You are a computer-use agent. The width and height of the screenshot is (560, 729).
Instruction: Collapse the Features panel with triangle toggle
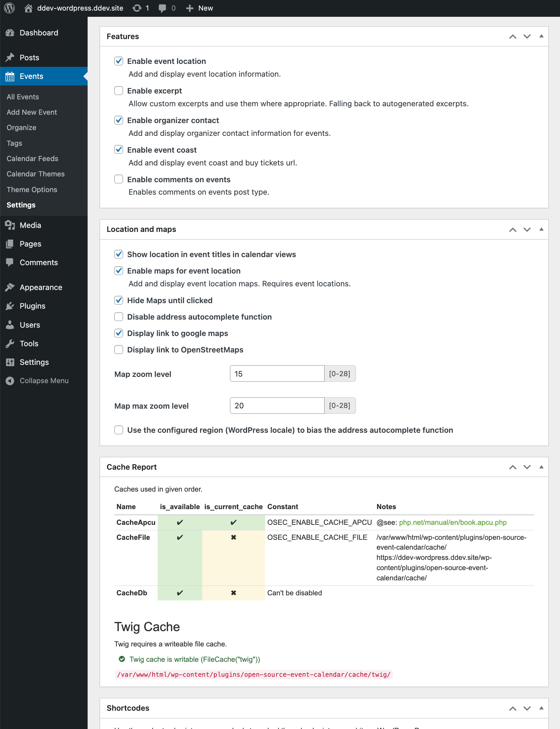click(541, 36)
